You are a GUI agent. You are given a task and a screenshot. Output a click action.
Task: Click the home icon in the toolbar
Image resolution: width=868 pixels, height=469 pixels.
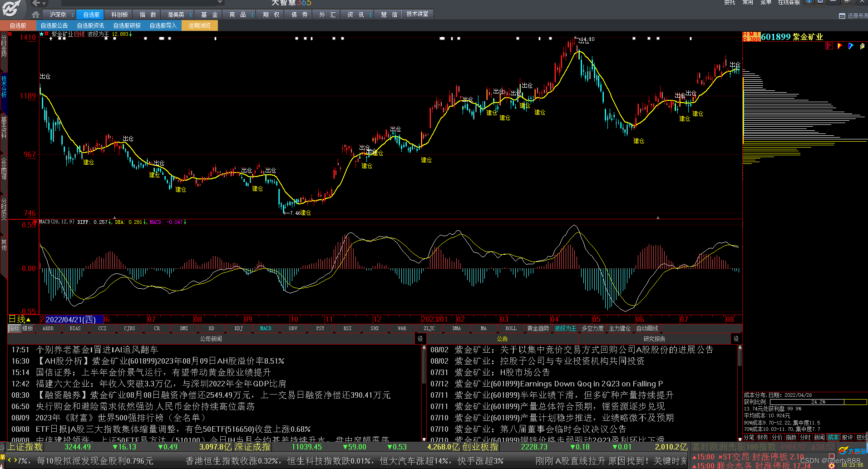(35, 15)
